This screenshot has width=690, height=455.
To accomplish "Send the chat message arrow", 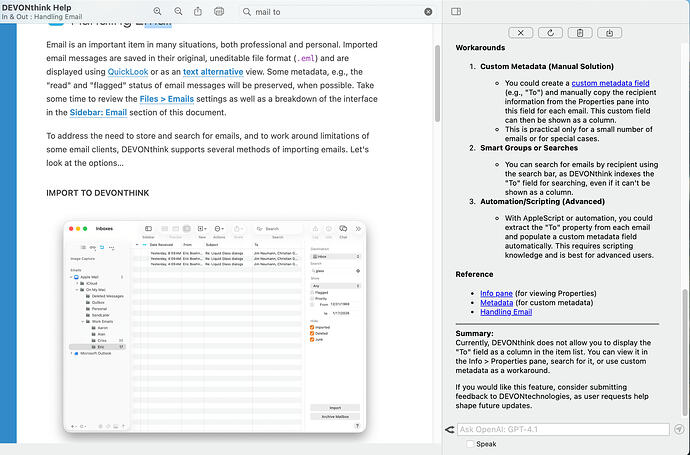I will coord(679,429).
